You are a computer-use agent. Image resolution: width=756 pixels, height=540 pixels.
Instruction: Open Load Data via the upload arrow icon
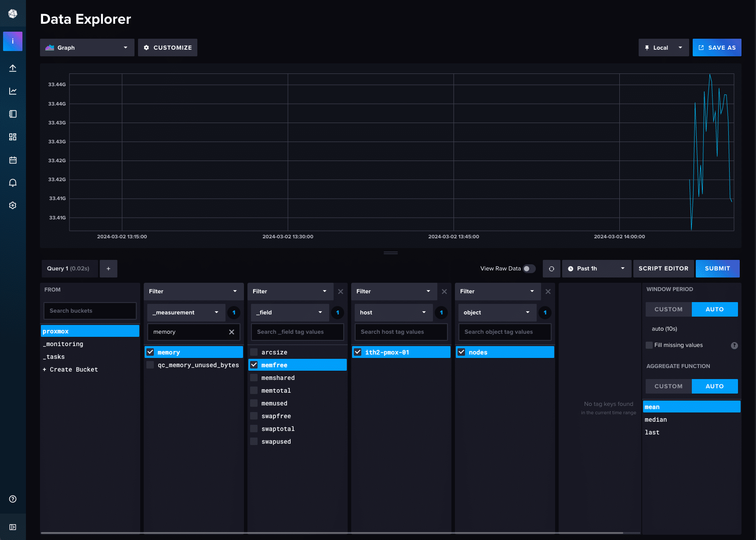[x=13, y=68]
